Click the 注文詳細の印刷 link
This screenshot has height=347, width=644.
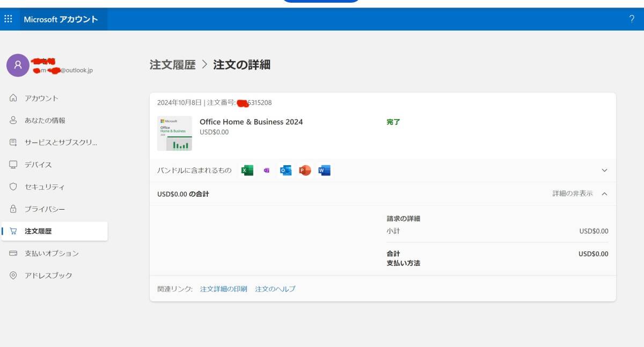pyautogui.click(x=224, y=289)
